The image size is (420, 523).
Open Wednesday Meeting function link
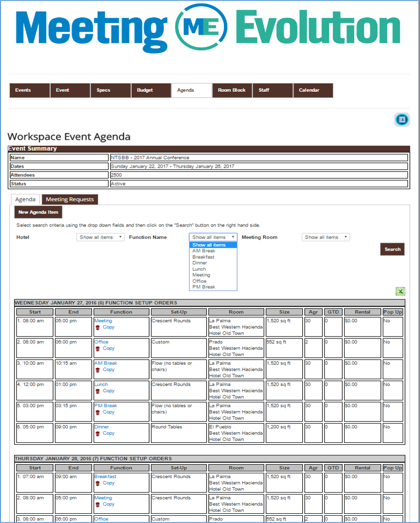point(103,321)
